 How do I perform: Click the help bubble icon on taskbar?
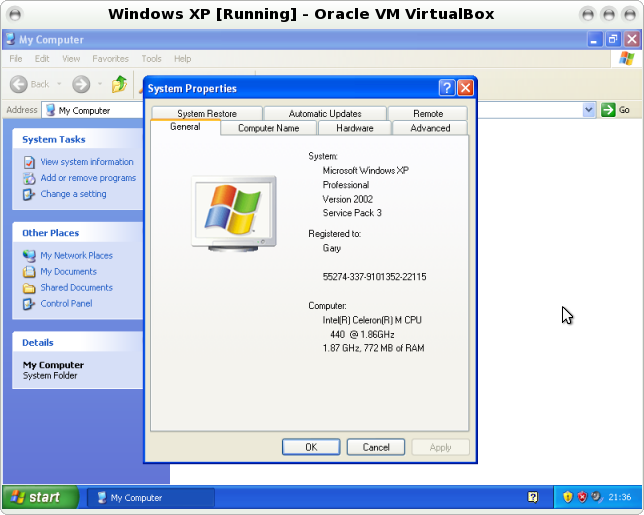tap(533, 497)
